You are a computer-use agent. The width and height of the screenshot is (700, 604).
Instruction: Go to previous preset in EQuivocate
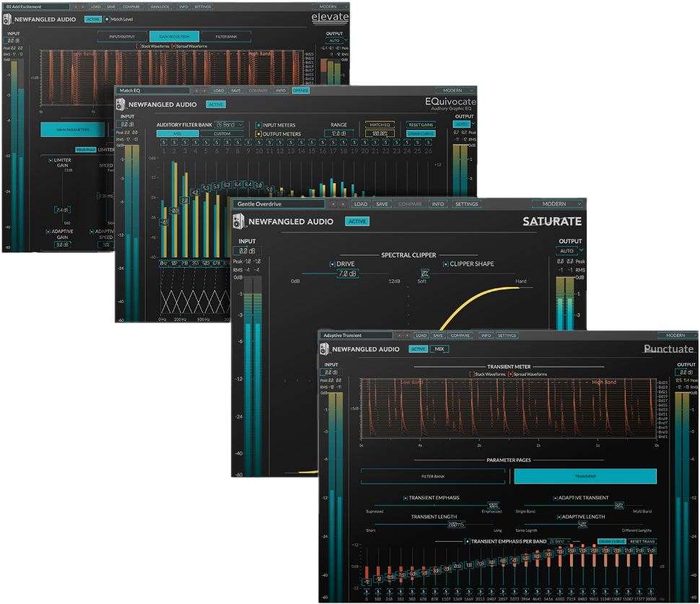coord(196,91)
